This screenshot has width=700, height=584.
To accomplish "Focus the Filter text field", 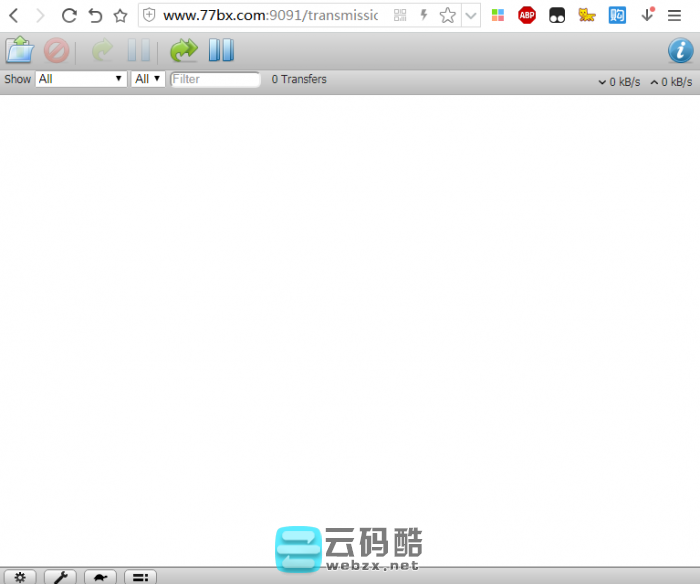I will click(x=215, y=79).
